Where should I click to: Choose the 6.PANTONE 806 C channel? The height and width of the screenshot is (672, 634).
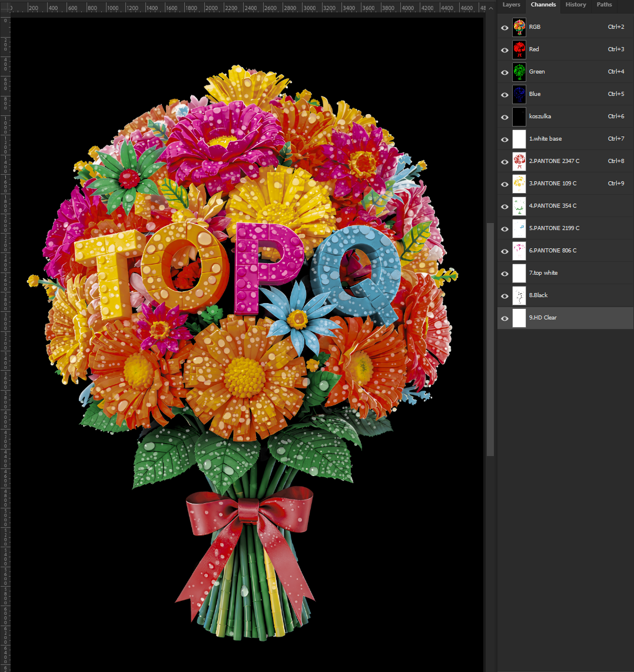coord(552,251)
